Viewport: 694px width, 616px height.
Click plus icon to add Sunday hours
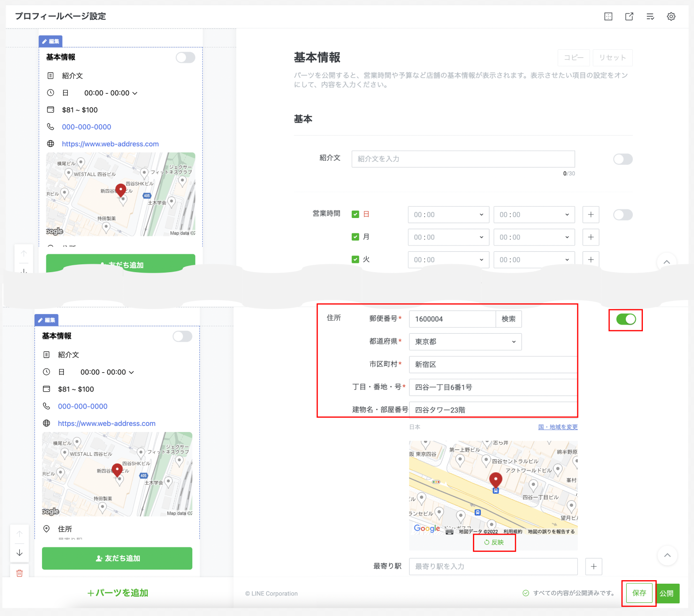[590, 215]
